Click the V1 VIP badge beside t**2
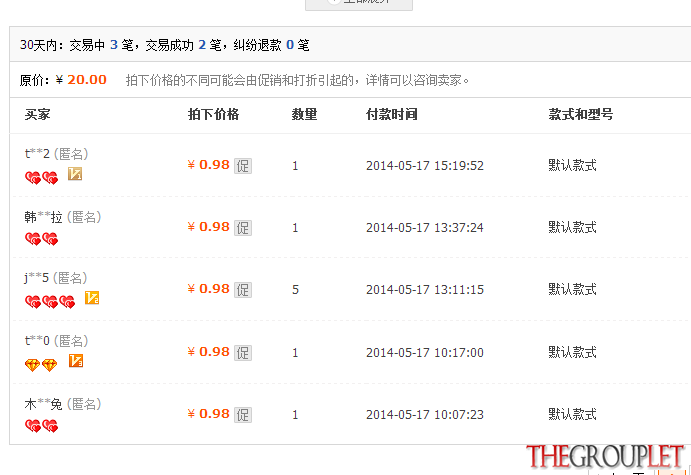691x475 pixels. [x=75, y=174]
